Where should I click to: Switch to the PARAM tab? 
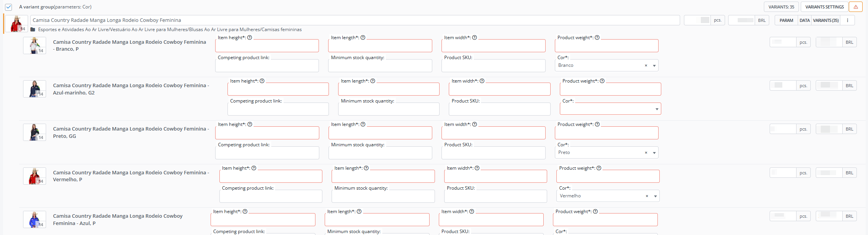coord(786,20)
